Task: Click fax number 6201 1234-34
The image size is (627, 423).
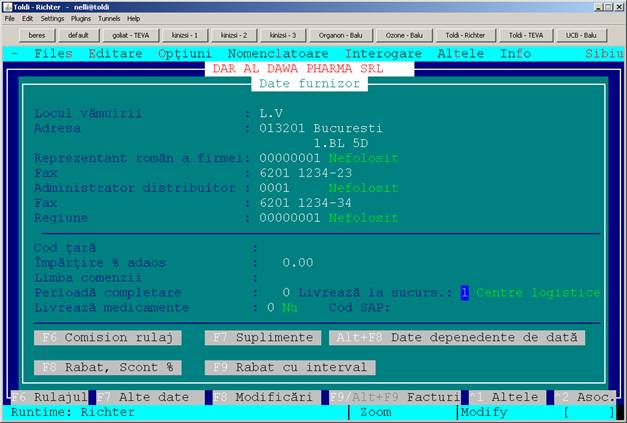Action: tap(306, 203)
